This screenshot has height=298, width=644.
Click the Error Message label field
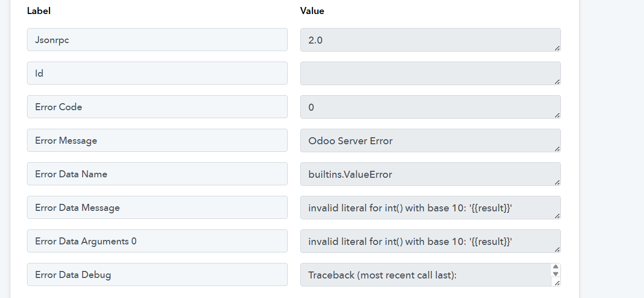157,140
